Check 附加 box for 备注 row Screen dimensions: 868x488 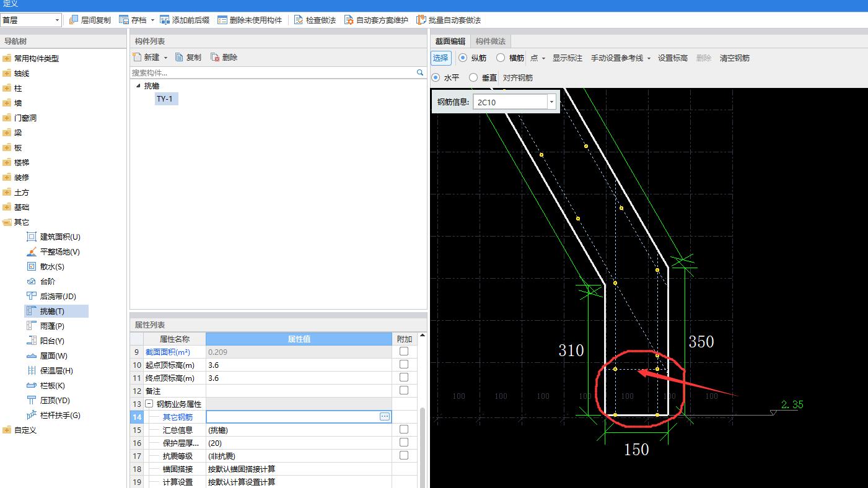pyautogui.click(x=404, y=390)
